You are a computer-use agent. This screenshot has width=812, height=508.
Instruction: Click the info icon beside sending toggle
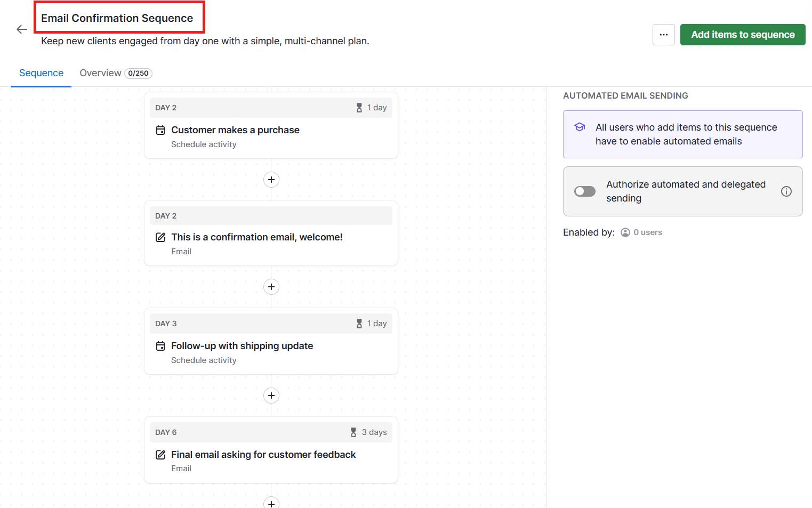[x=786, y=191]
